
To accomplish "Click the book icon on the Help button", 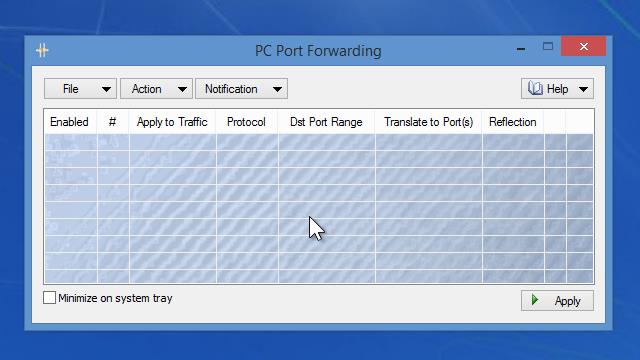I will 535,88.
